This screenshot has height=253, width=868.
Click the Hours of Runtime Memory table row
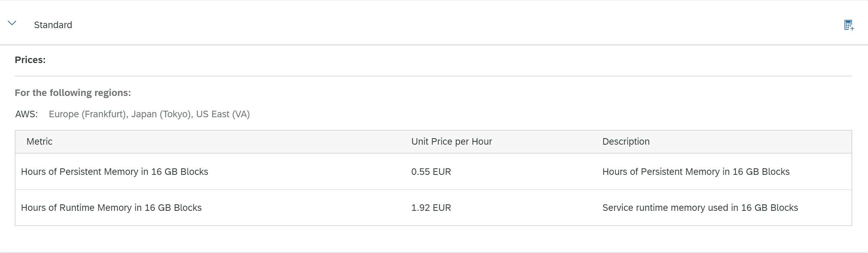433,208
